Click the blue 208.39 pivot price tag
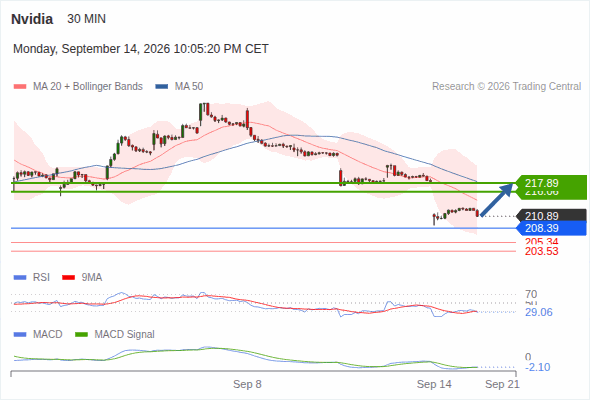Image resolution: width=590 pixels, height=400 pixels. [x=551, y=228]
